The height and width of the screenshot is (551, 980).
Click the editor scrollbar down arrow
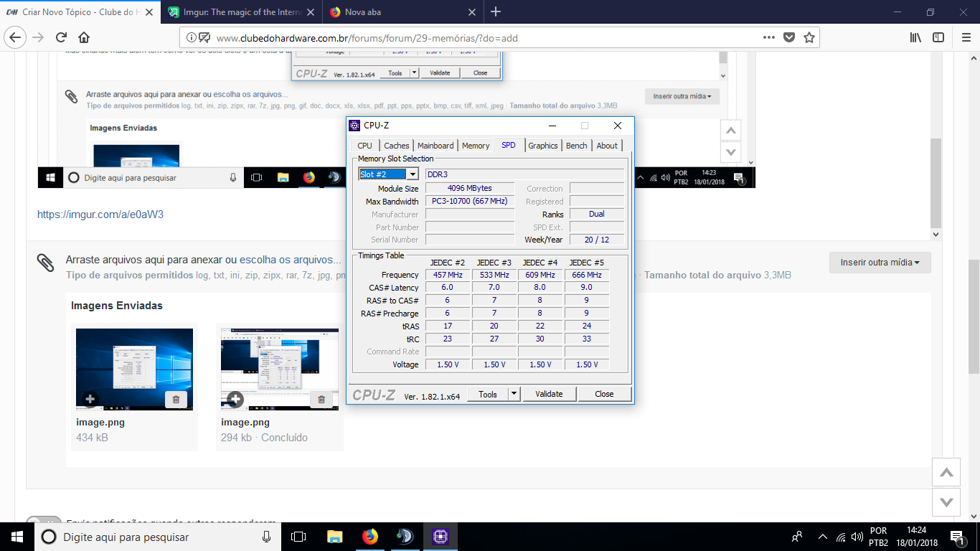tap(936, 234)
